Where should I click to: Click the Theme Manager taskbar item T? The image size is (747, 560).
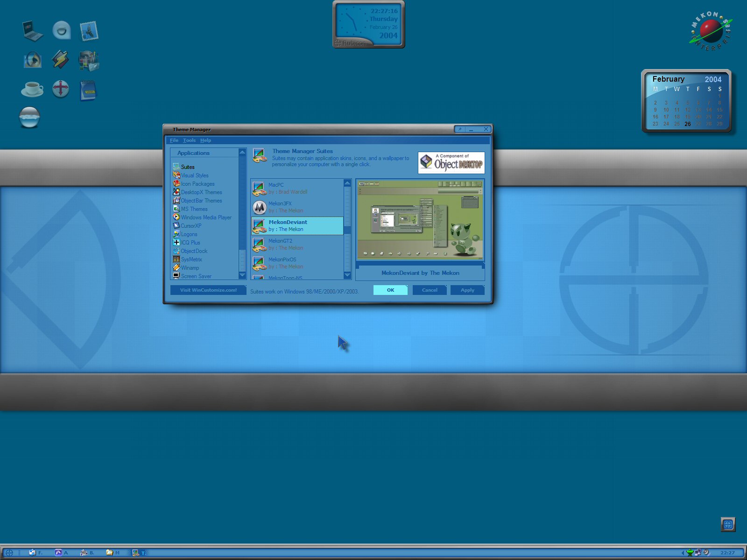tap(139, 553)
